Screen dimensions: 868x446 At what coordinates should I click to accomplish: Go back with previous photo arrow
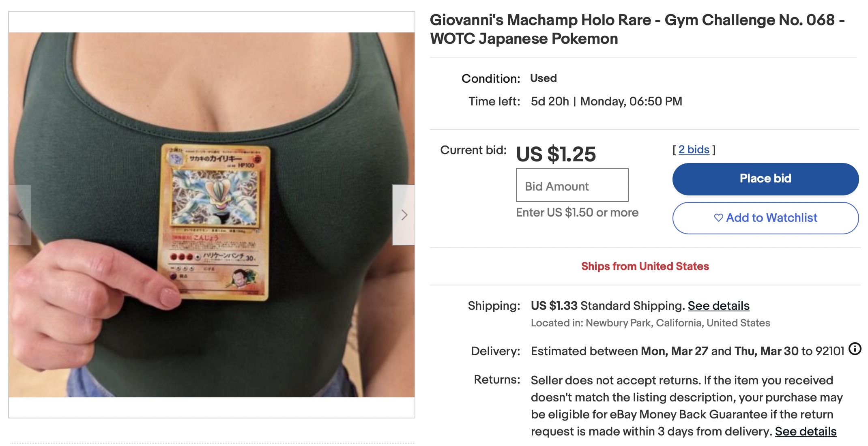tap(20, 215)
